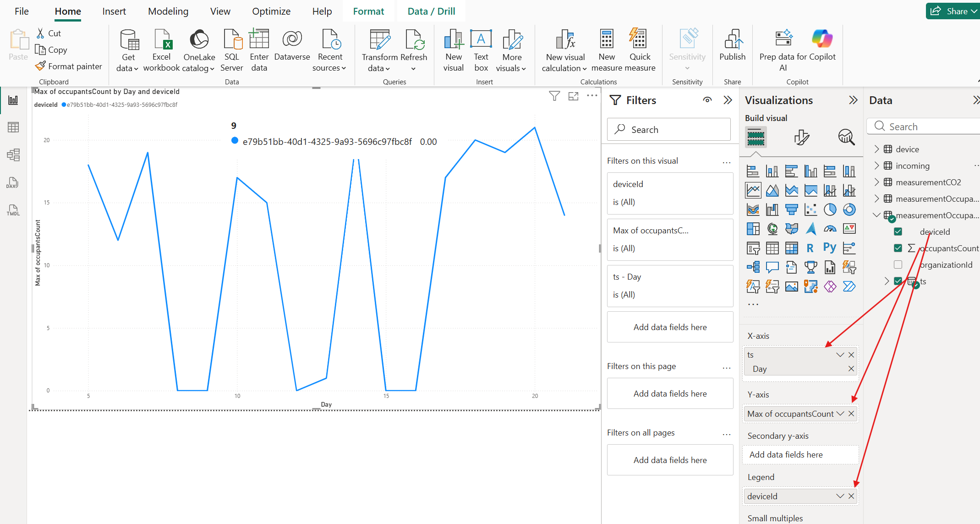This screenshot has width=980, height=524.
Task: Expand the measurementCO2 table
Action: [x=876, y=182]
